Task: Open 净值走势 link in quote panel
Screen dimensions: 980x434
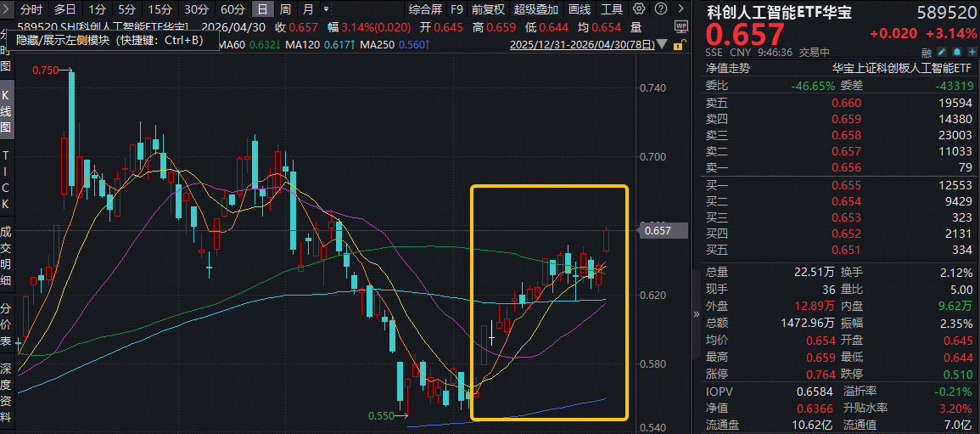Action: [729, 68]
